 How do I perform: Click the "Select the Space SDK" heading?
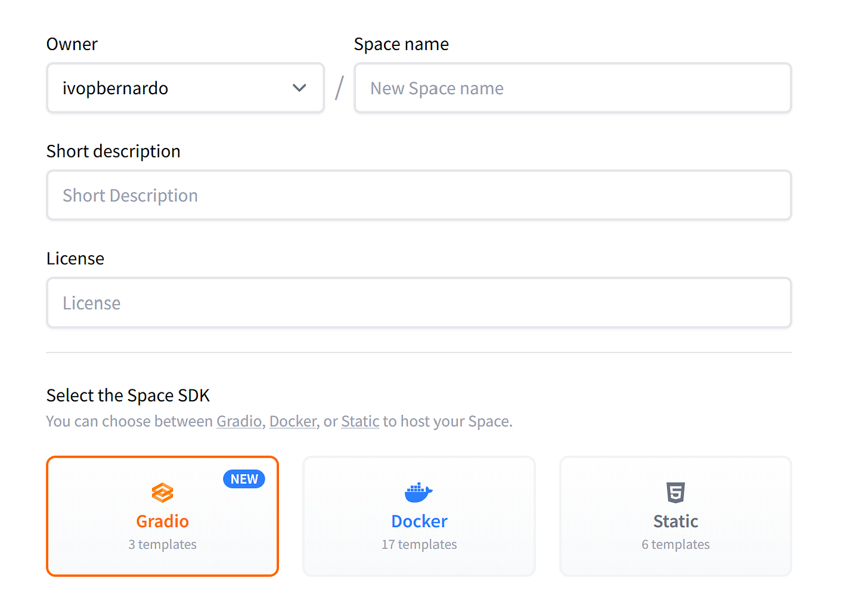click(128, 395)
